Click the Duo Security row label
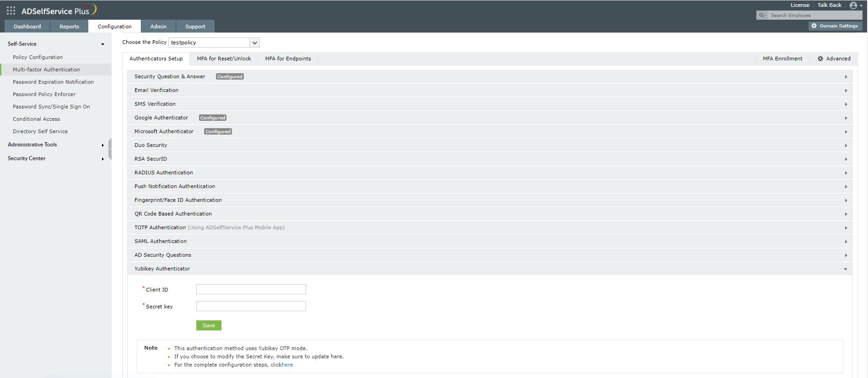 [x=151, y=146]
